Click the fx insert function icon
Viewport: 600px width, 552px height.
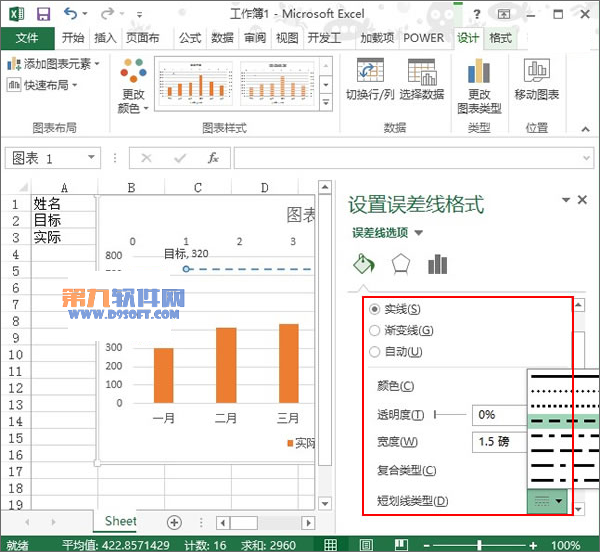point(213,158)
